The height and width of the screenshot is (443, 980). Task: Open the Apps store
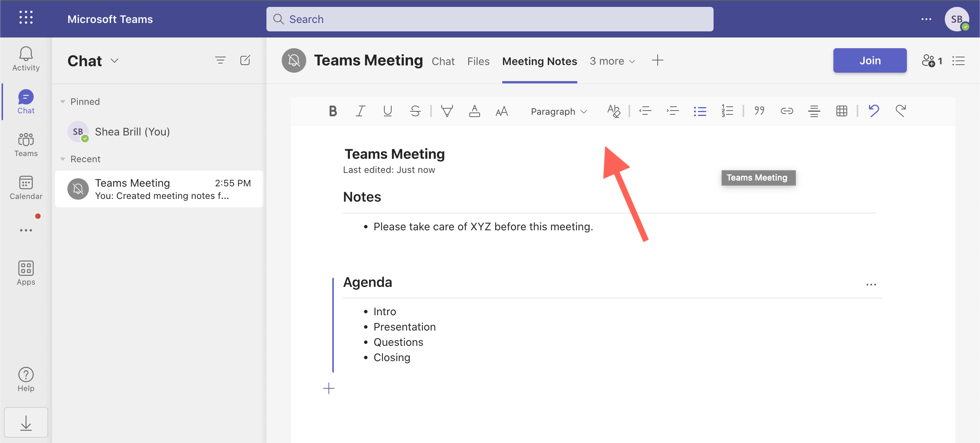coord(26,274)
